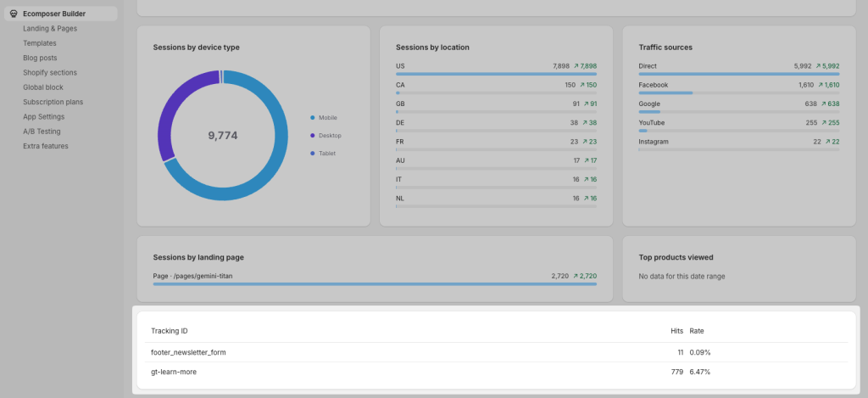
Task: Click the donut chart total 9,774
Action: click(x=223, y=136)
